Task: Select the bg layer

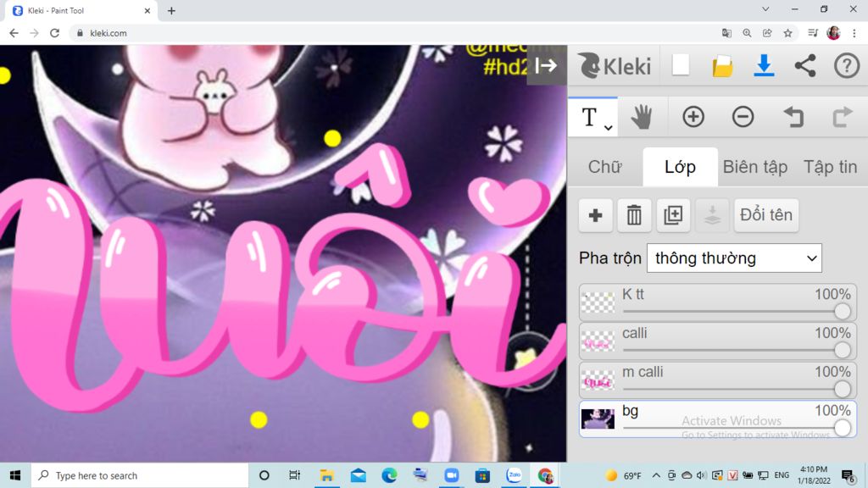Action: click(717, 419)
